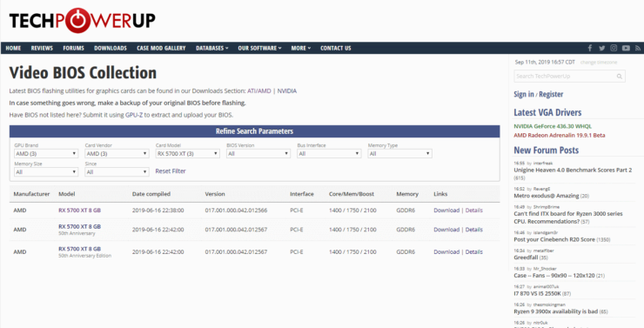Open the Since filter dropdown
Image resolution: width=644 pixels, height=328 pixels.
click(117, 172)
